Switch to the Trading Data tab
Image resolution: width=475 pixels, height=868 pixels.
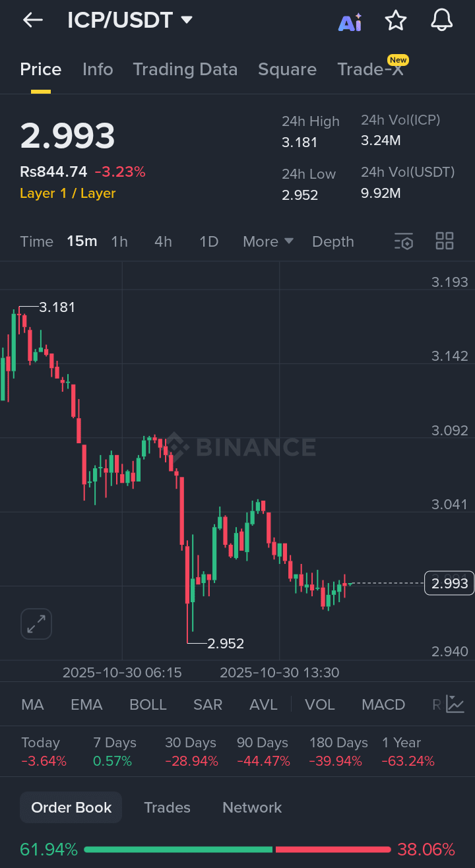pos(185,69)
